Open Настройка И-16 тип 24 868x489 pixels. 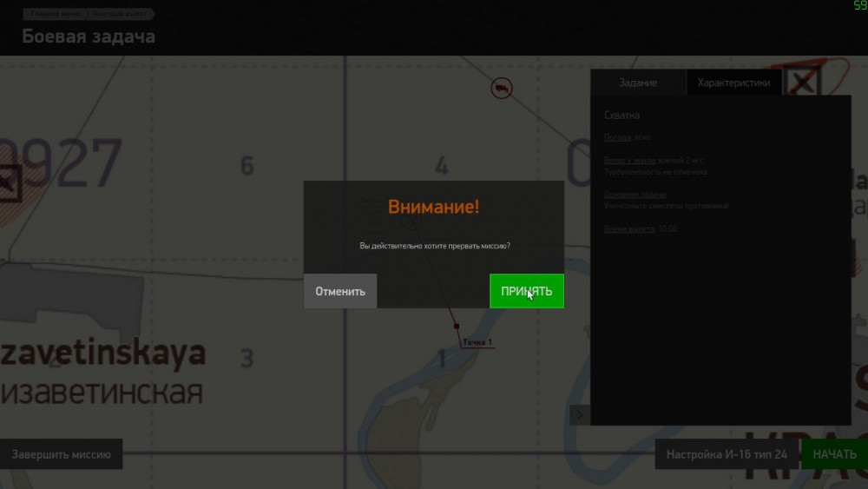pos(727,454)
